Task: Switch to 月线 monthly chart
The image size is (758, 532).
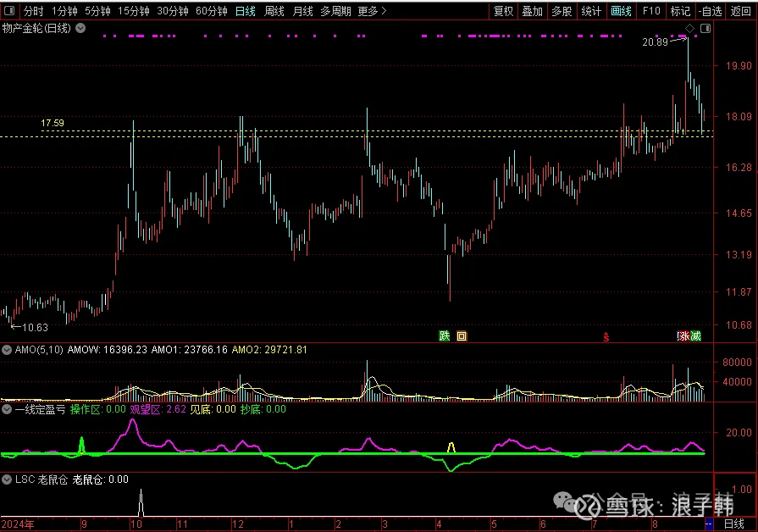Action: 302,11
